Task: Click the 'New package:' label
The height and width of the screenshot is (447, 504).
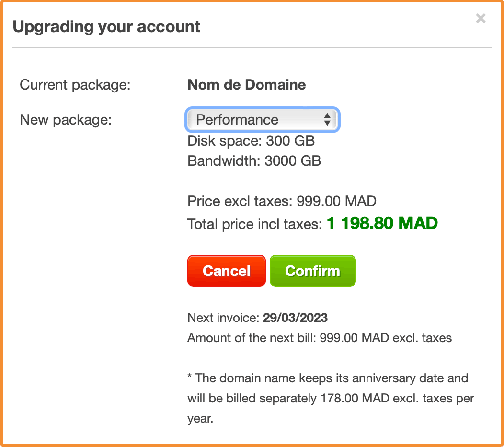Action: [66, 120]
